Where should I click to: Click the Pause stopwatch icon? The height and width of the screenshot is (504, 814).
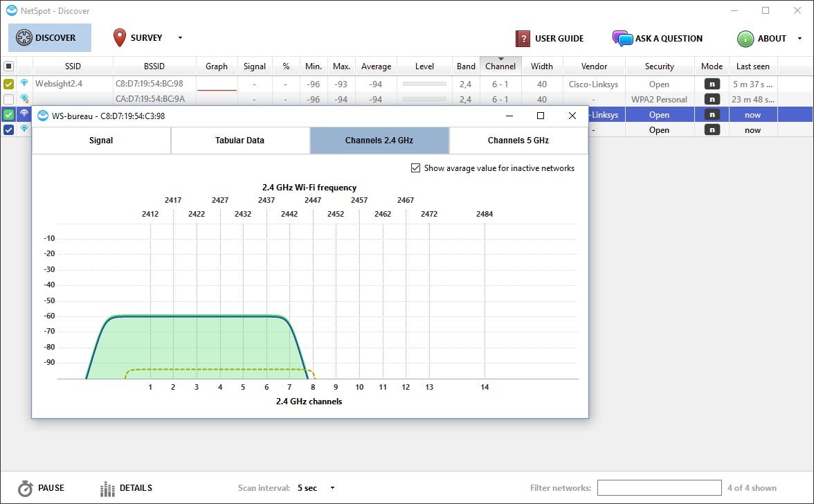click(26, 488)
